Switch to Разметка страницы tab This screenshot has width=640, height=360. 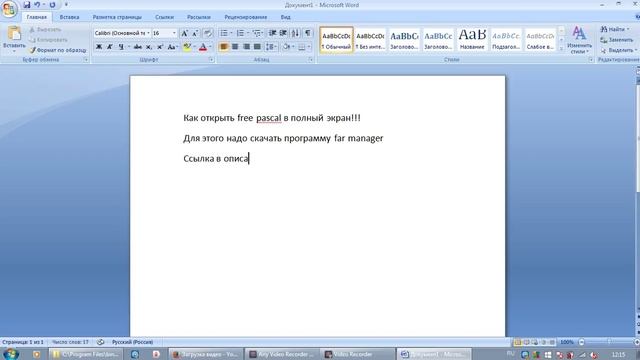click(x=117, y=17)
